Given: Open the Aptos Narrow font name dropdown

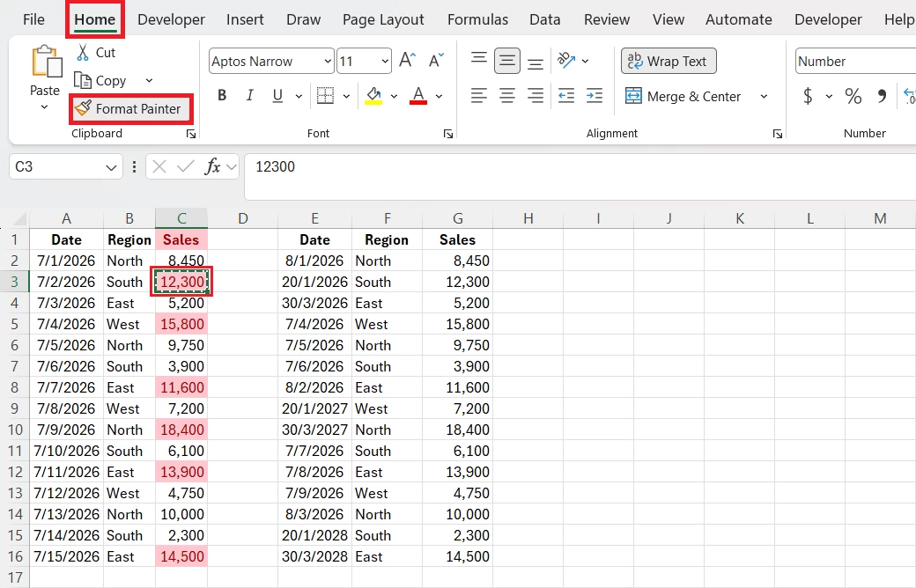Looking at the screenshot, I should (328, 61).
